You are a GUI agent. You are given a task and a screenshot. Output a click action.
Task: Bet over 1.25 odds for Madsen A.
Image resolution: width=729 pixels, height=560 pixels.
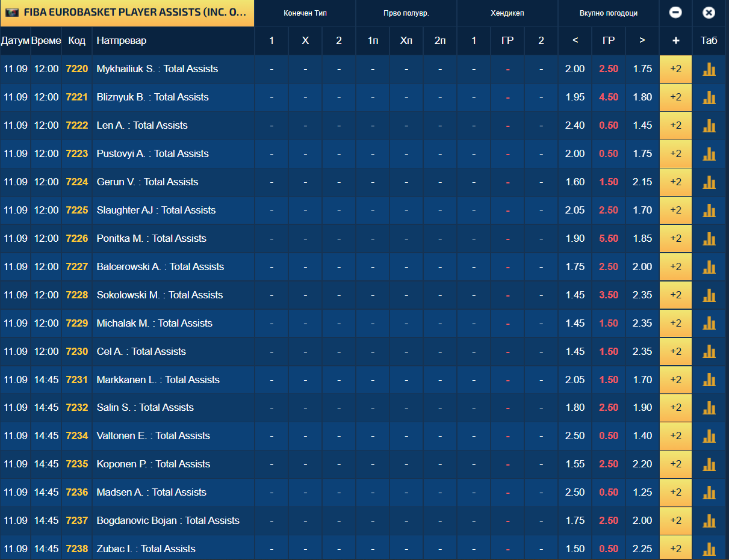[x=642, y=493]
